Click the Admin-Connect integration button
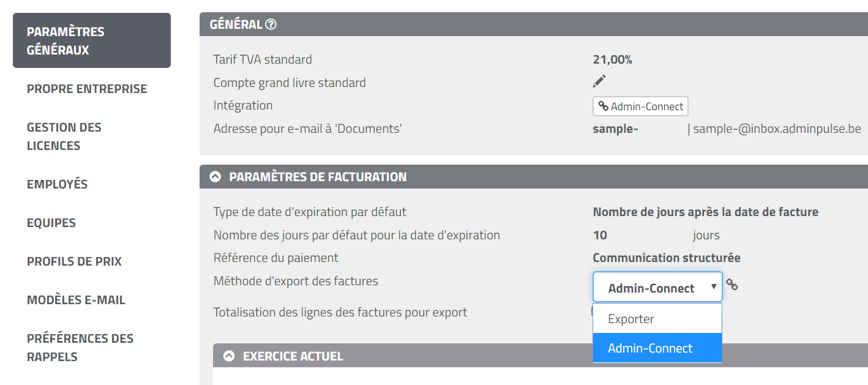Screen dimensions: 868x385 pyautogui.click(x=640, y=107)
